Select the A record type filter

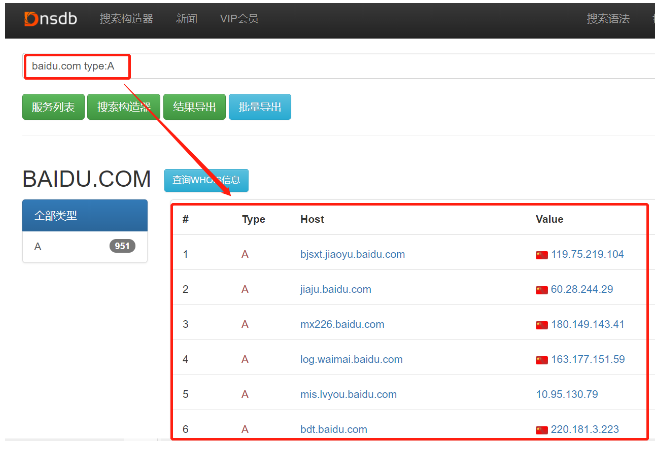85,246
